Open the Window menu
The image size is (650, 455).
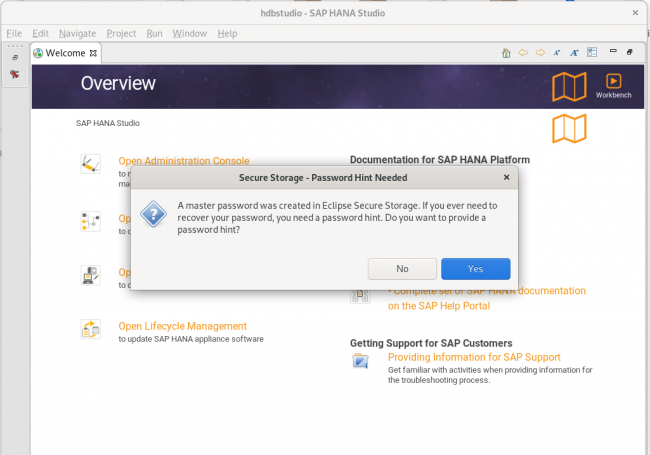[189, 33]
